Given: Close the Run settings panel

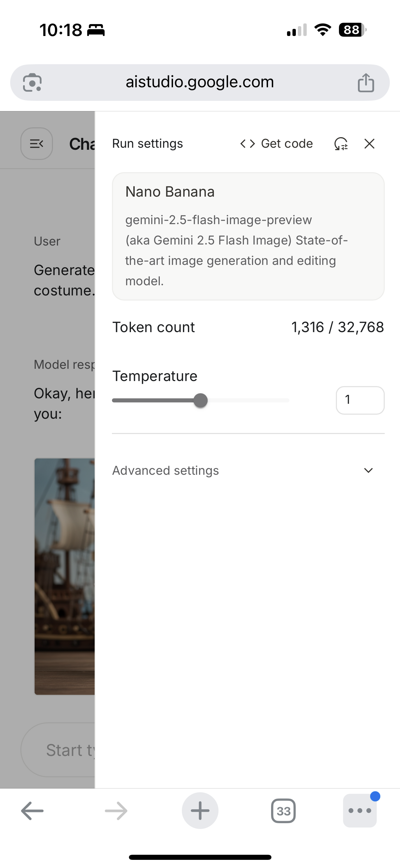Looking at the screenshot, I should tap(369, 144).
